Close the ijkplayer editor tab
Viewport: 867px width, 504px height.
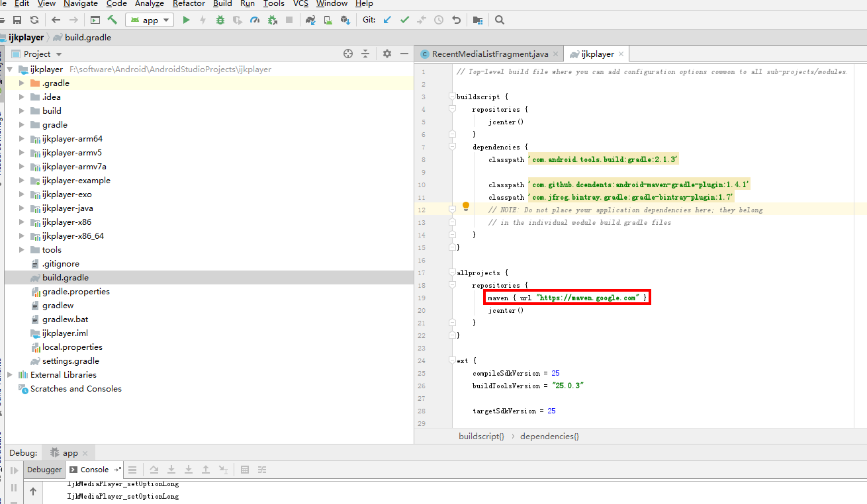pyautogui.click(x=621, y=54)
